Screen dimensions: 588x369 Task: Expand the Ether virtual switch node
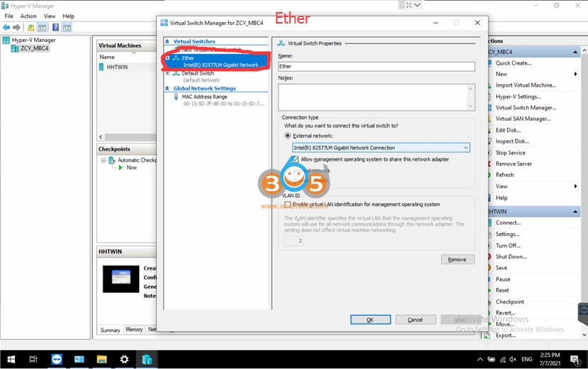click(x=168, y=58)
